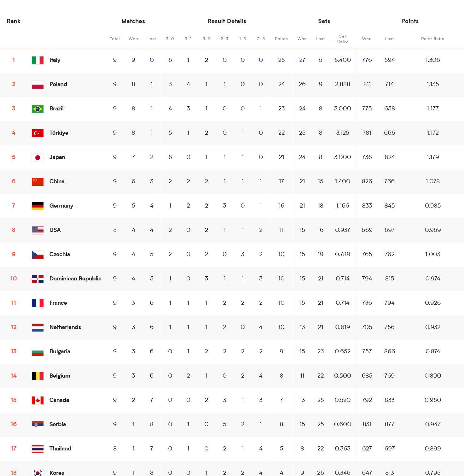This screenshot has width=464, height=476.
Task: Click the Point Ratio column header
Action: 432,39
